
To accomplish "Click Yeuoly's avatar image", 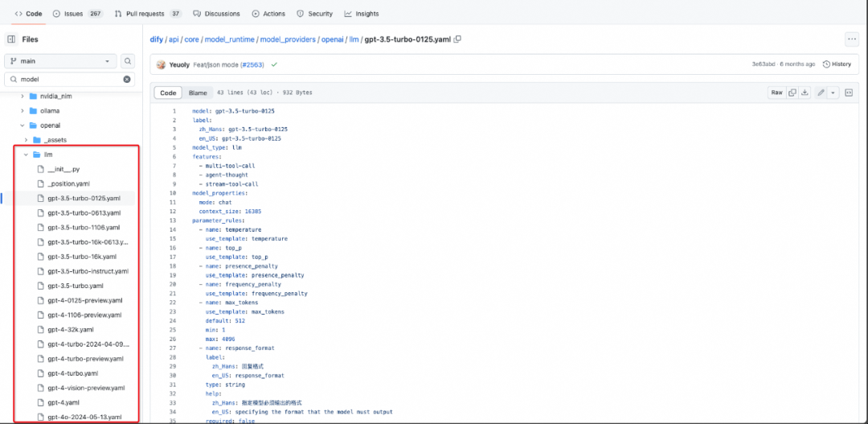I will point(161,64).
